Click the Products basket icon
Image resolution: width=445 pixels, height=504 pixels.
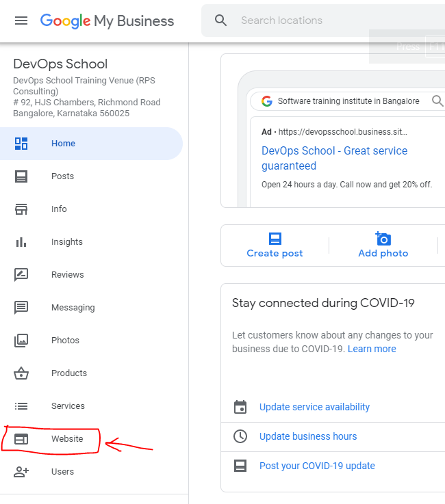point(21,373)
